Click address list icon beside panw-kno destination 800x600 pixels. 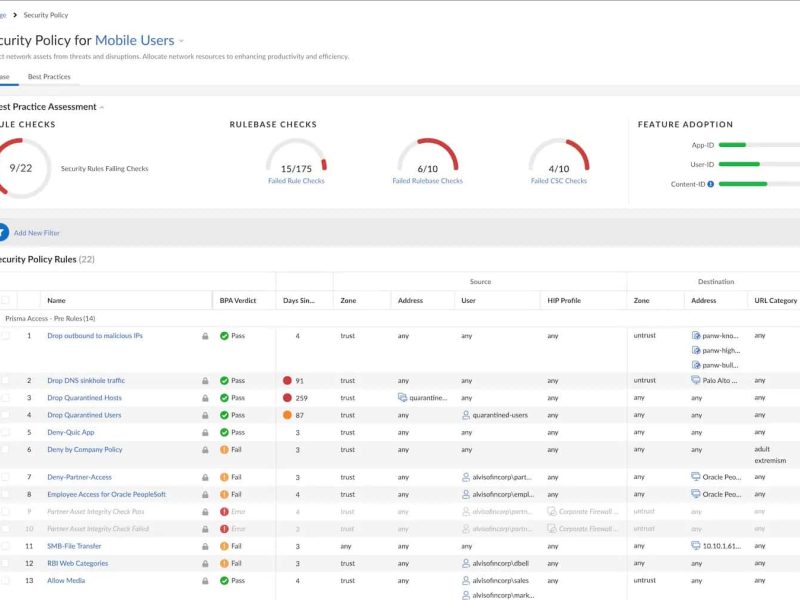click(x=696, y=335)
